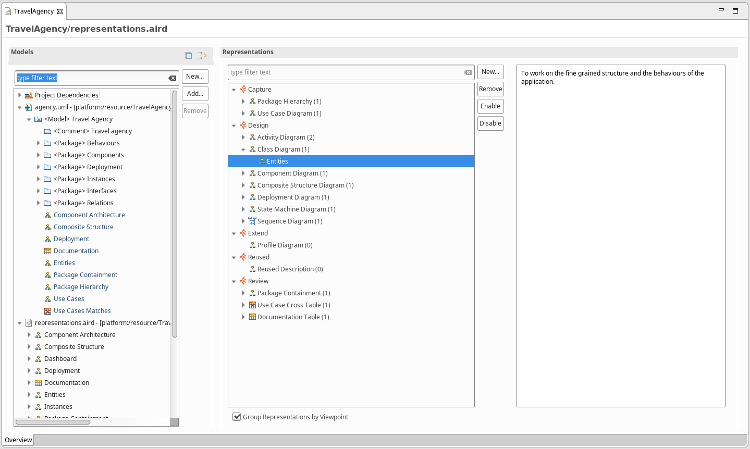
Task: Switch to the Overview tab
Action: [x=18, y=440]
